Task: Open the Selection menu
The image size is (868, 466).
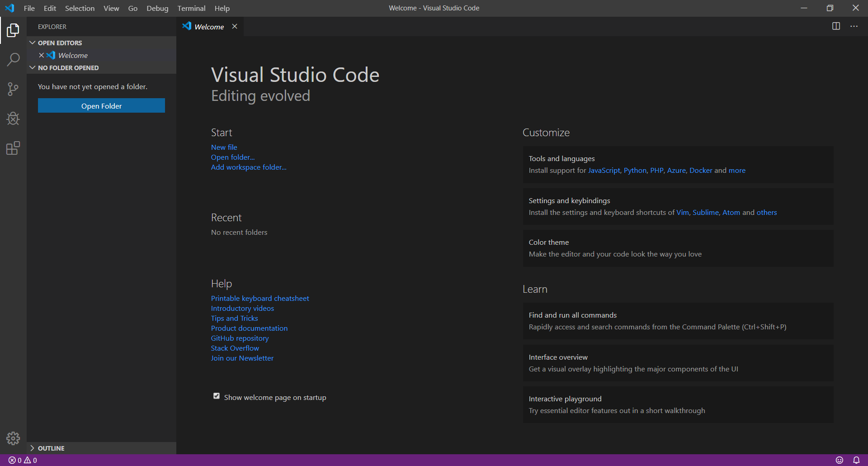Action: (80, 8)
